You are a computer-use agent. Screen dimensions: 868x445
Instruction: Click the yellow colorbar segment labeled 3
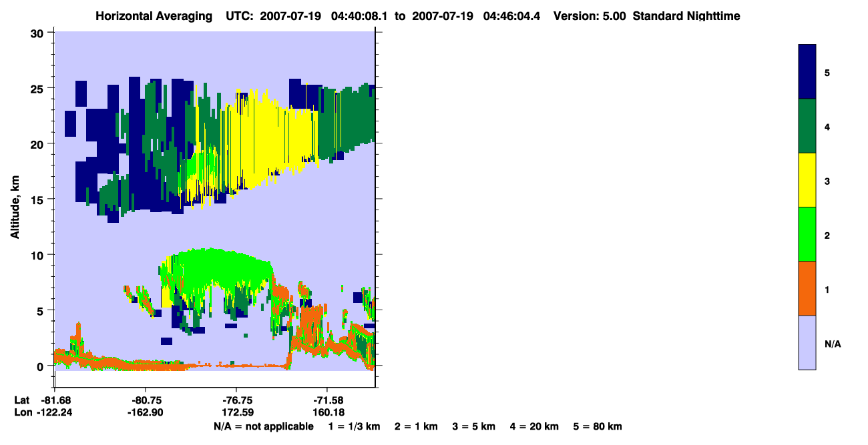pyautogui.click(x=807, y=180)
